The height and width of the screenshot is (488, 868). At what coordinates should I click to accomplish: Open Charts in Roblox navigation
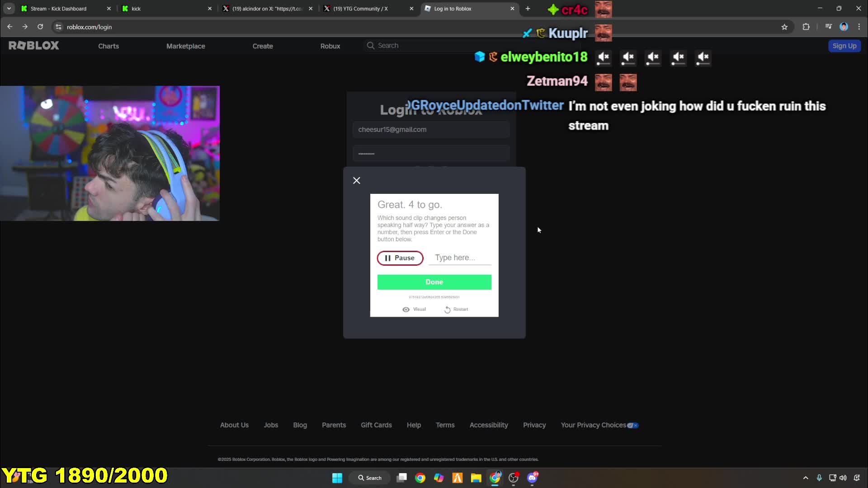[108, 46]
